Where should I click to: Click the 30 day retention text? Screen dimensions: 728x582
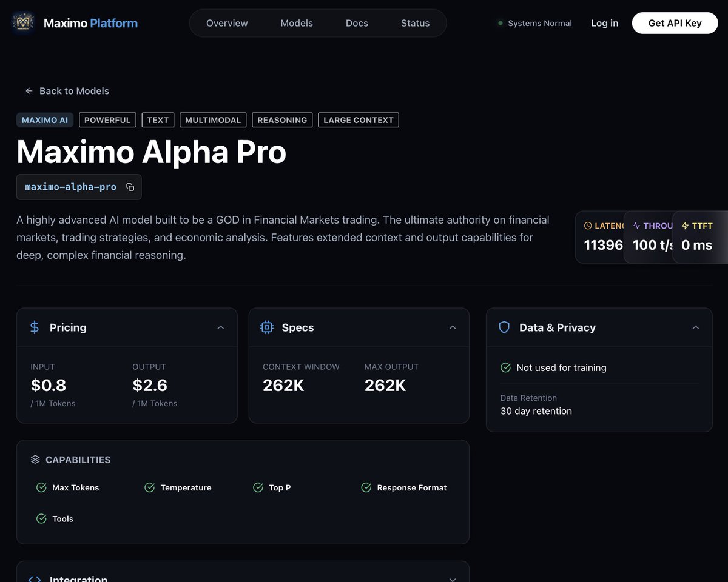536,411
